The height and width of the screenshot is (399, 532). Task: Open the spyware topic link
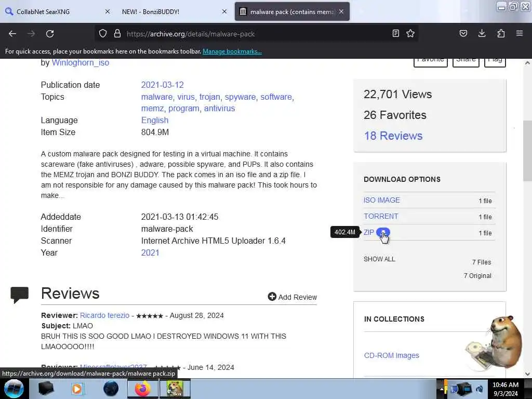(240, 97)
